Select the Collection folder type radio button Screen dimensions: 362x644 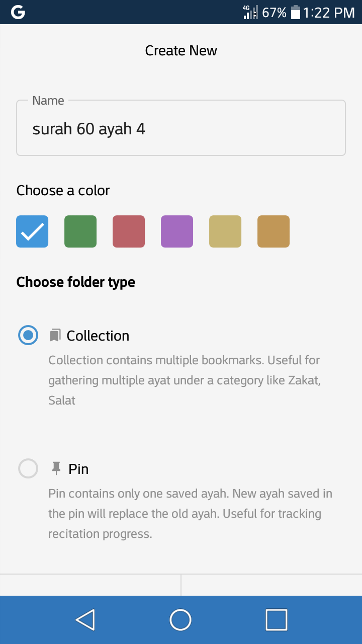[28, 335]
